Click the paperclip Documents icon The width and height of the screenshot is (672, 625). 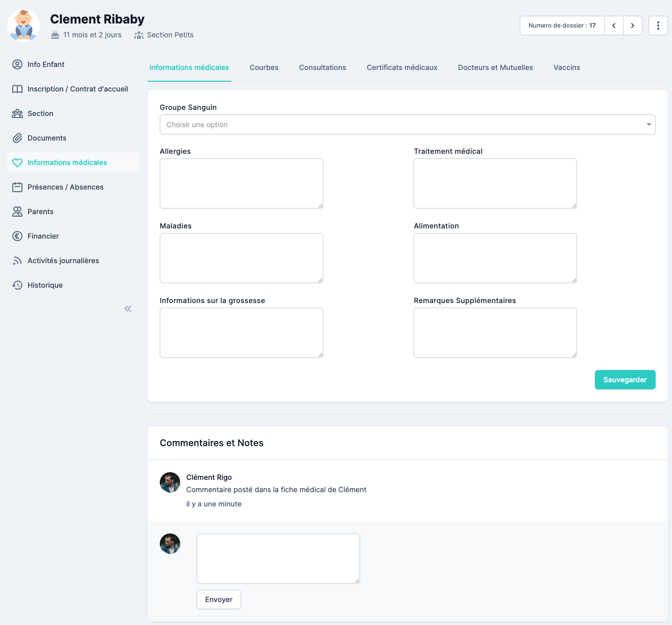pyautogui.click(x=17, y=138)
